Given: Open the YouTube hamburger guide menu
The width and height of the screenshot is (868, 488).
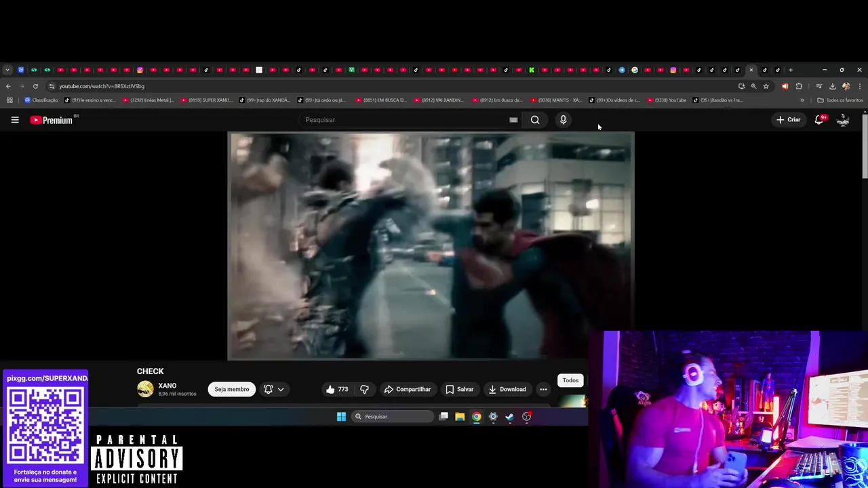Looking at the screenshot, I should (15, 120).
